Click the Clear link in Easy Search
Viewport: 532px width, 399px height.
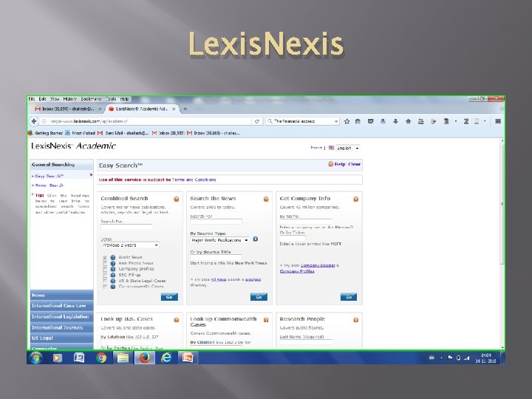[354, 164]
